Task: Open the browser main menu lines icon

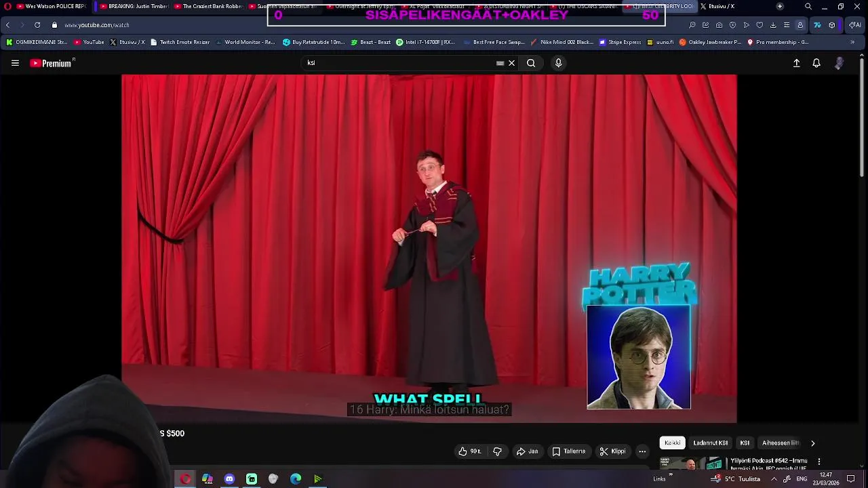Action: click(787, 25)
